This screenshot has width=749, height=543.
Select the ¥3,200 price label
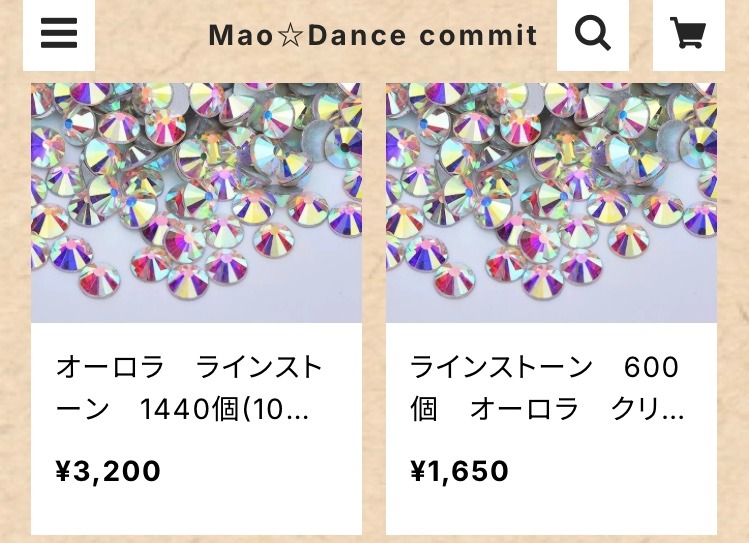tap(108, 470)
